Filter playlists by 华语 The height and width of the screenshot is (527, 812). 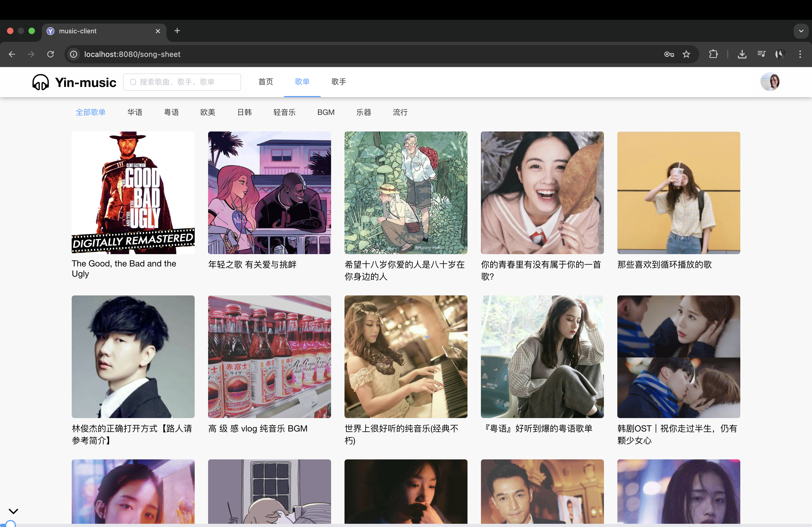pyautogui.click(x=135, y=112)
